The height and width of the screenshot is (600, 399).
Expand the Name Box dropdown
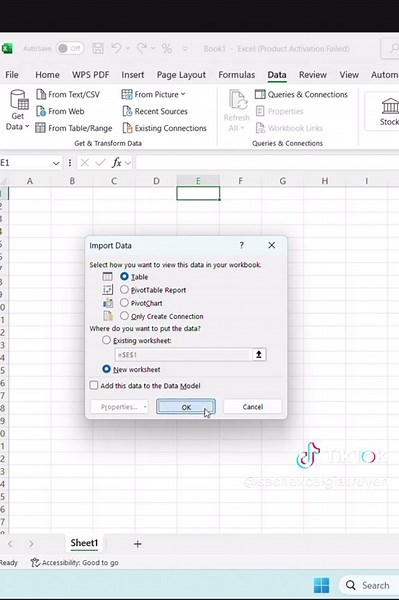[x=56, y=163]
